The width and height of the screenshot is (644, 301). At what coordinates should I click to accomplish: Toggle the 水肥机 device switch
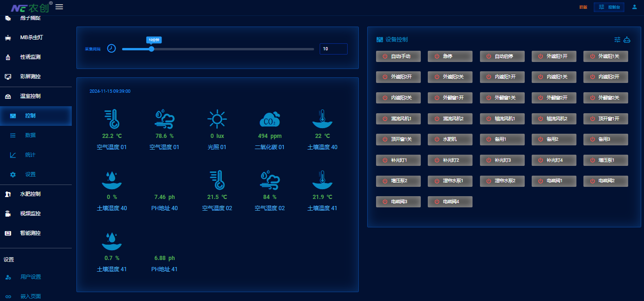tap(450, 139)
